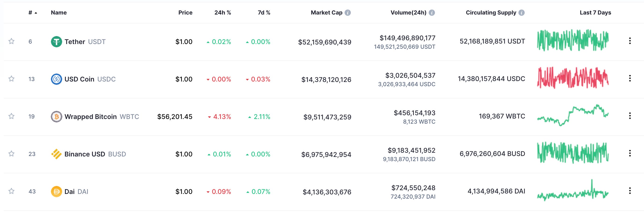Image resolution: width=644 pixels, height=215 pixels.
Task: Open more options menu for Binance USD row
Action: [630, 153]
